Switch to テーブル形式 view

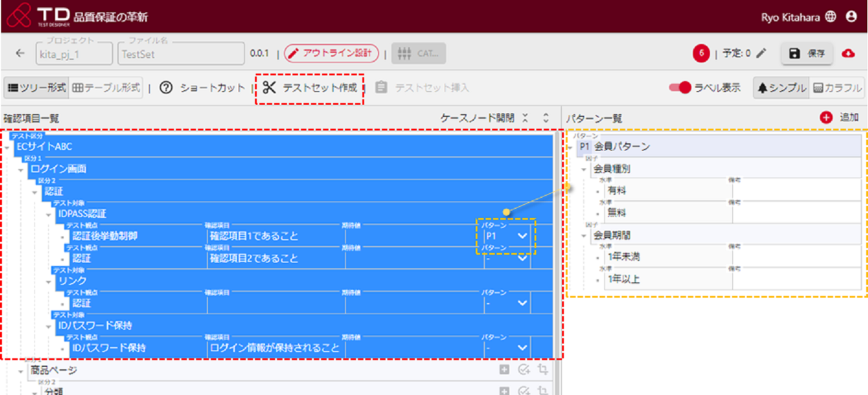106,88
